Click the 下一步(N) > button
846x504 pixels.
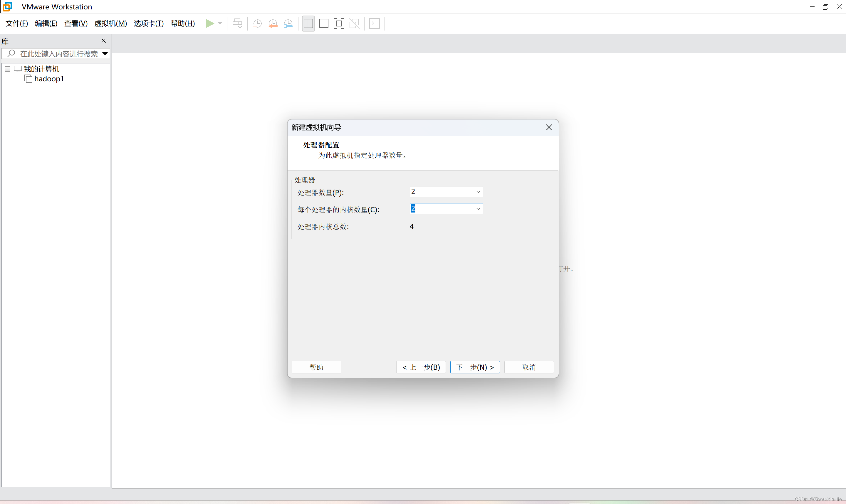click(475, 367)
